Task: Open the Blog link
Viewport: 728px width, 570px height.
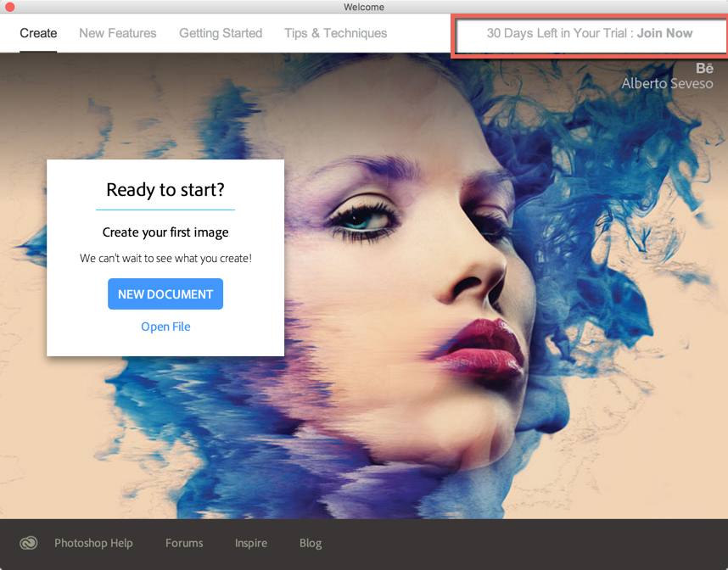Action: click(311, 543)
